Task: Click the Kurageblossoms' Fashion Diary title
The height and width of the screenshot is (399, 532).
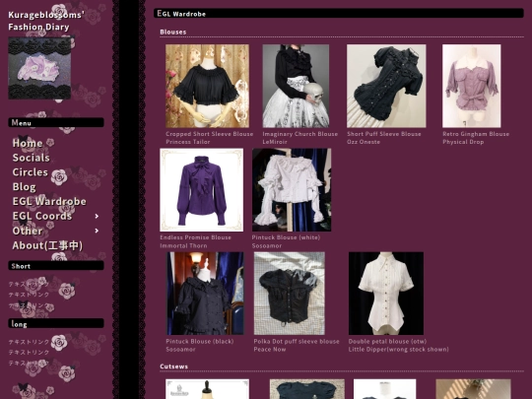Action: [x=46, y=21]
